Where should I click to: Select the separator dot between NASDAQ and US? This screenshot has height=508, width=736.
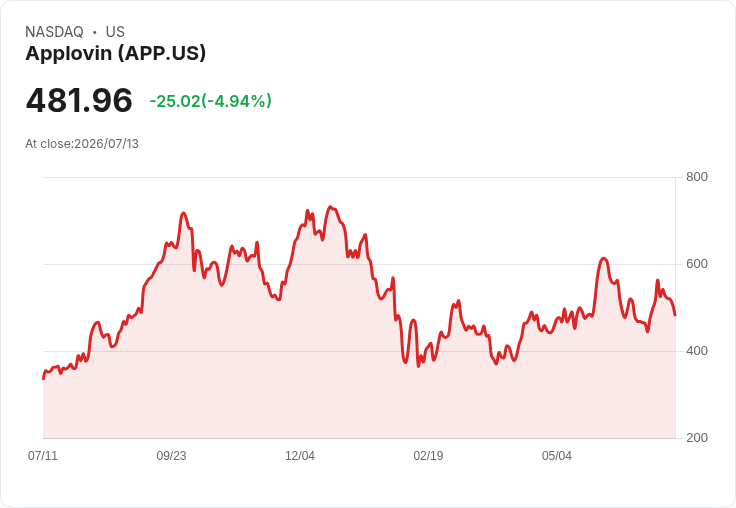pyautogui.click(x=95, y=32)
